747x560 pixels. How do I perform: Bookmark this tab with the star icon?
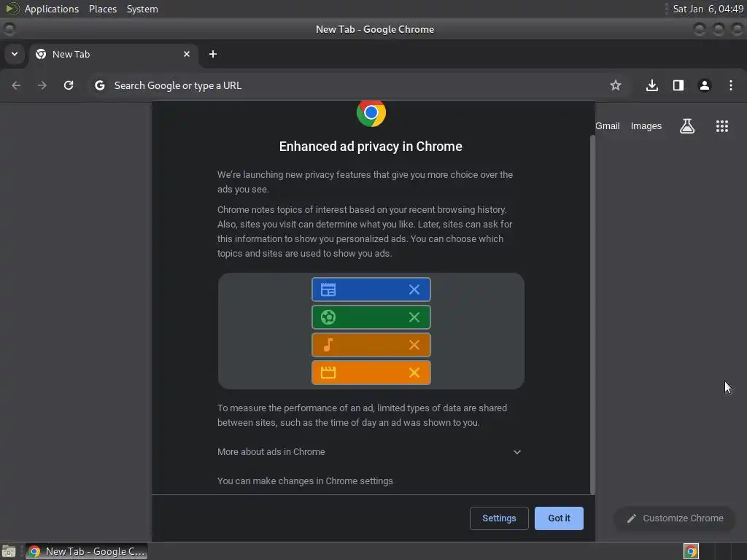click(616, 85)
